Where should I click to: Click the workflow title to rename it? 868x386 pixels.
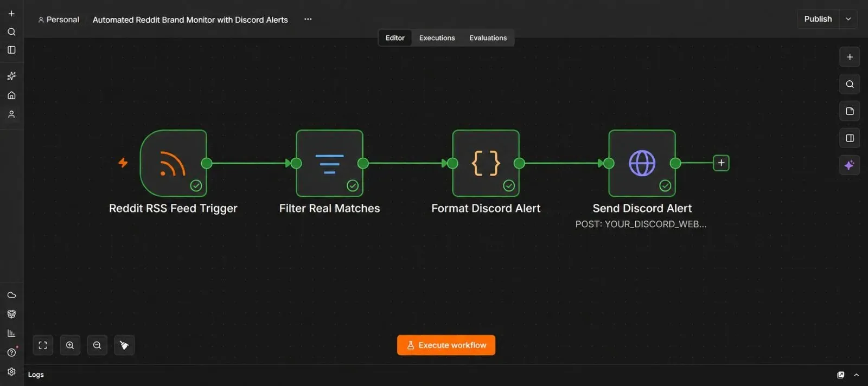tap(190, 20)
